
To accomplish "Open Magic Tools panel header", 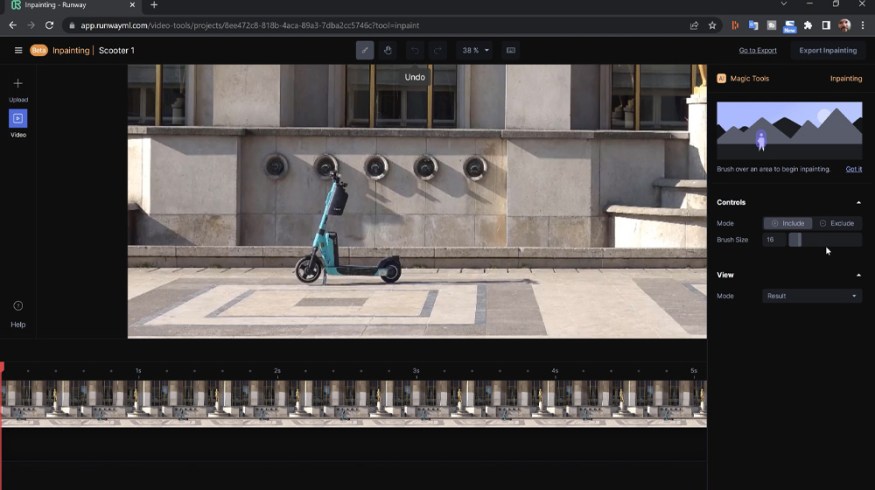I will (749, 78).
